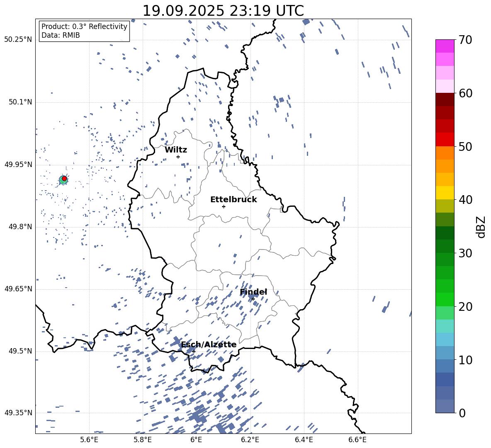491x448 pixels.
Task: Click the Wiltz location cross marker
Action: point(178,157)
